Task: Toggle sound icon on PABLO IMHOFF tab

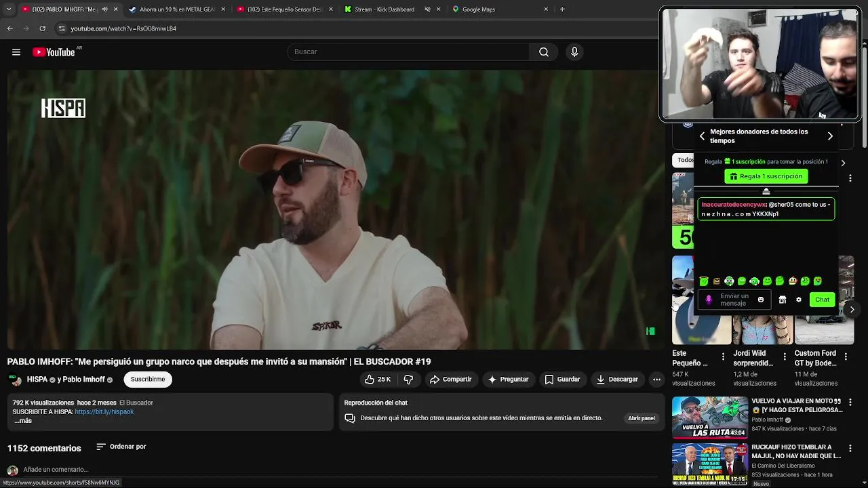Action: [x=104, y=9]
